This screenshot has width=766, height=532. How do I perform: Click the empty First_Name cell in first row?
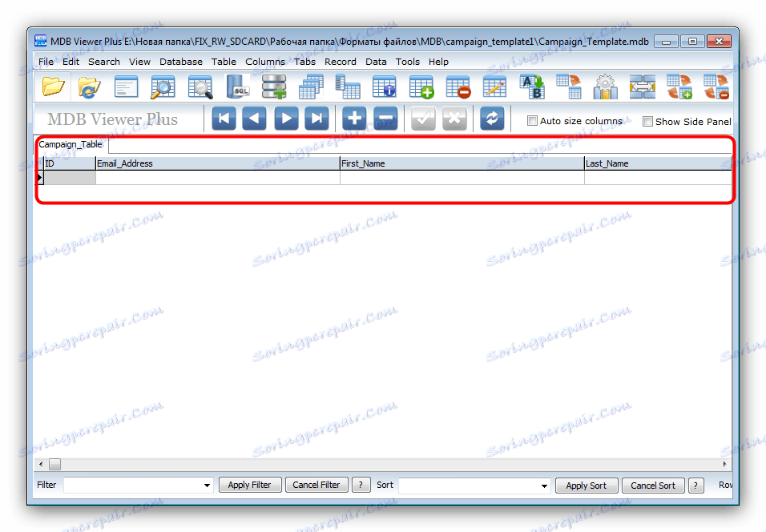click(462, 178)
